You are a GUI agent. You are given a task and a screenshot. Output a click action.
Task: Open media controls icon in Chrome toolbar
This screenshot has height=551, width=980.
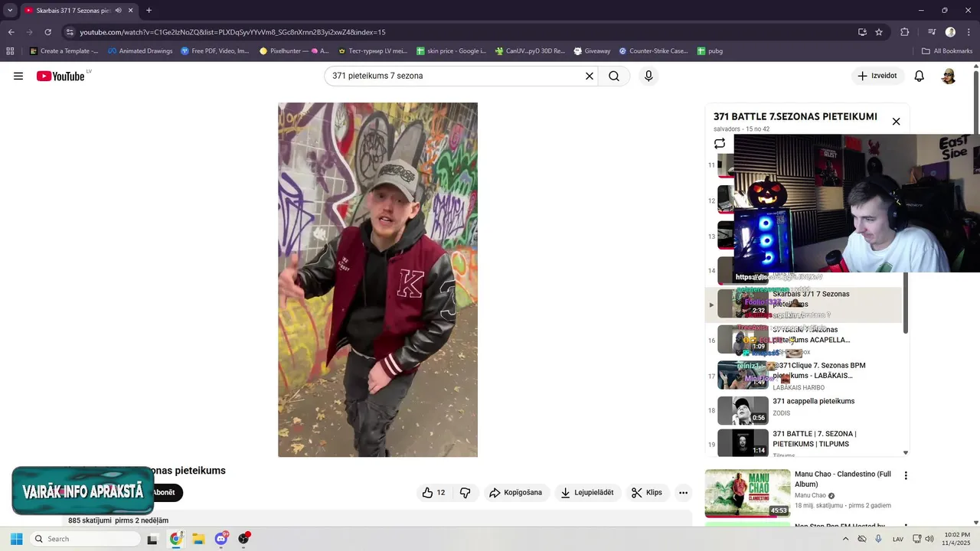click(932, 32)
